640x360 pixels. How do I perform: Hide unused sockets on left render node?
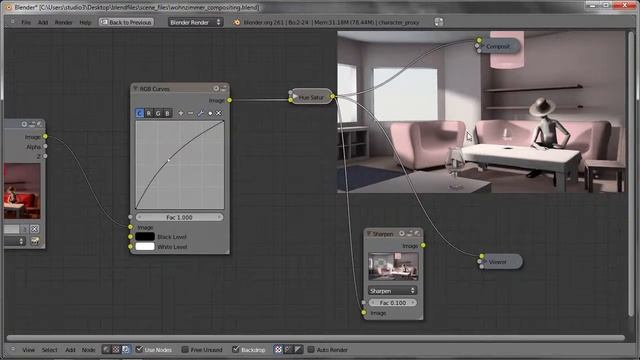click(x=32, y=124)
